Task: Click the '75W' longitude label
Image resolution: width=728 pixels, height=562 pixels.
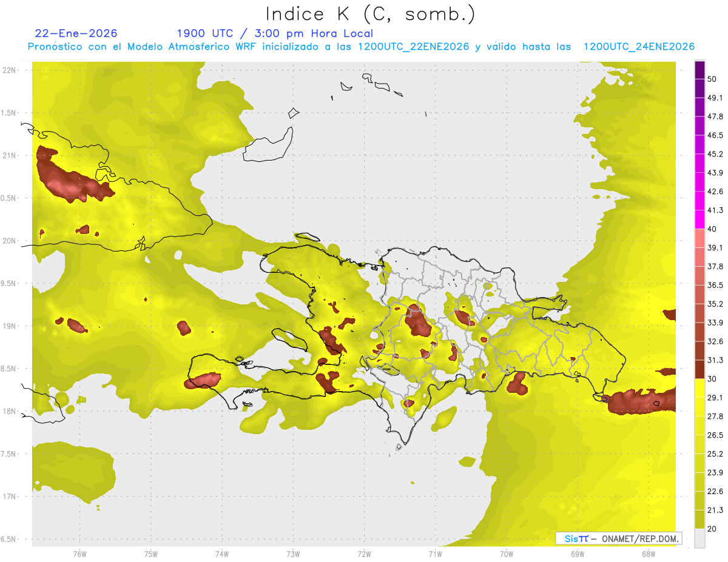Action: coord(150,554)
